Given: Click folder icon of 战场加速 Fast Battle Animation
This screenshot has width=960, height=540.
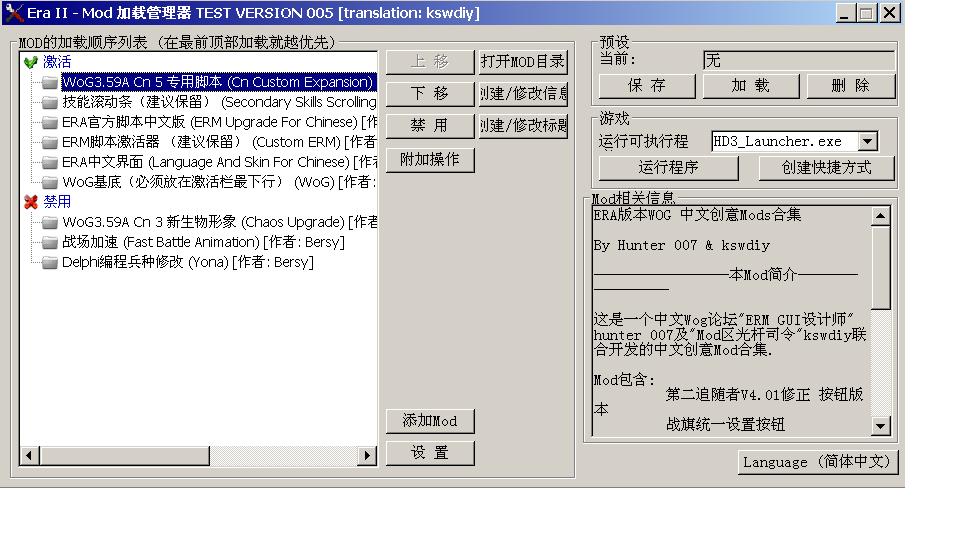Looking at the screenshot, I should click(50, 242).
